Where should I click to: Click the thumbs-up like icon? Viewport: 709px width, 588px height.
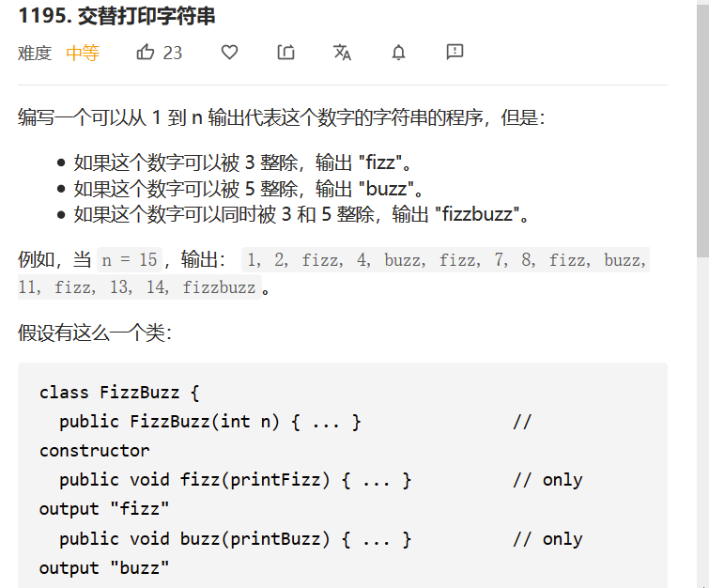[x=146, y=53]
